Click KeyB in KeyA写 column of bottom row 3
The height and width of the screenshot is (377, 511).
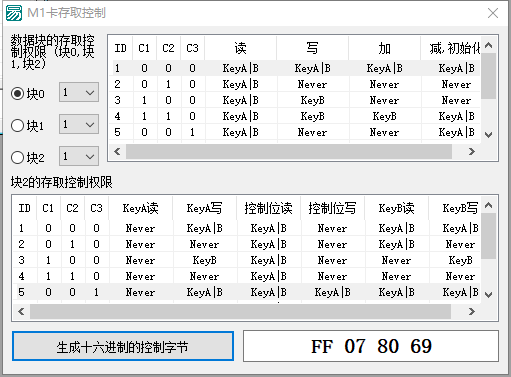204,260
